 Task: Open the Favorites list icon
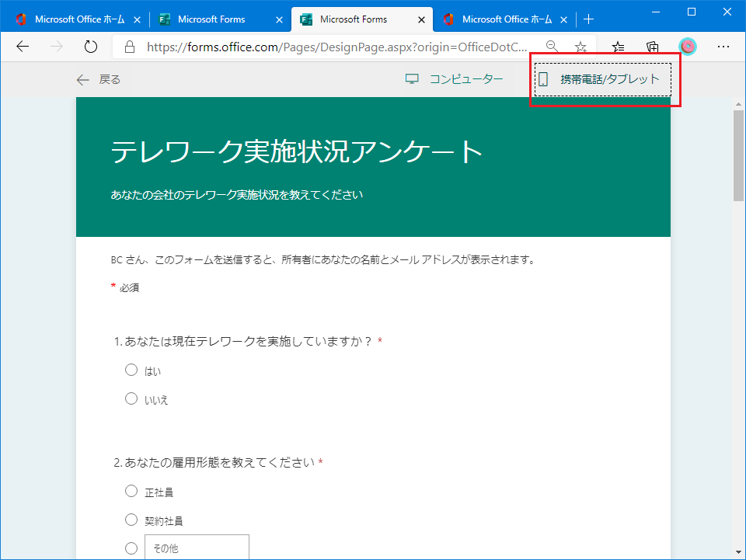click(x=618, y=47)
